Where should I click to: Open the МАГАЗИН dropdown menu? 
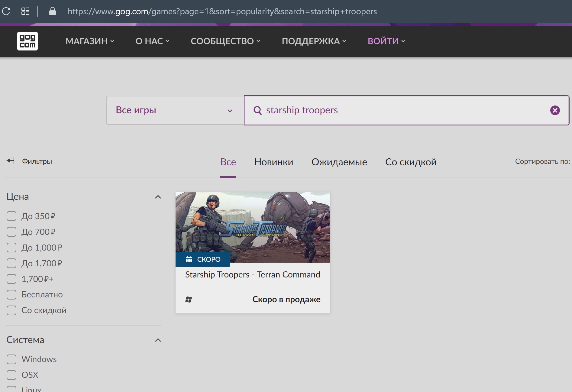point(90,41)
